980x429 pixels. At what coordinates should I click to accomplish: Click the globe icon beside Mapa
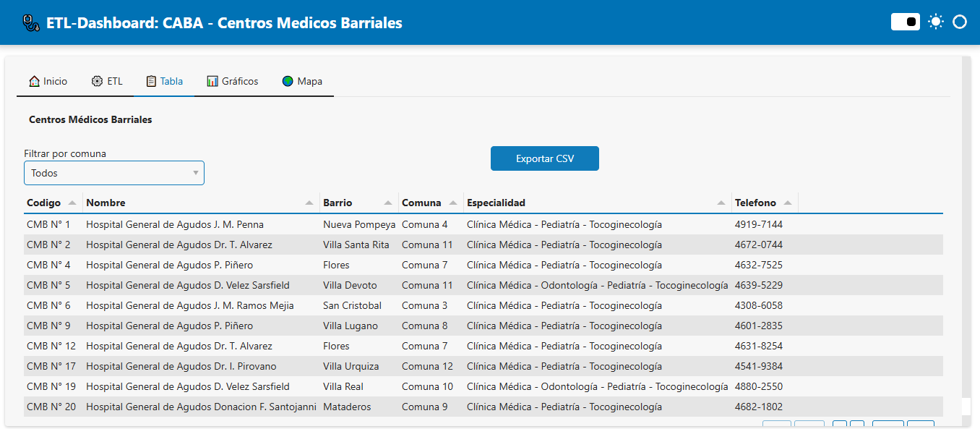click(x=288, y=81)
